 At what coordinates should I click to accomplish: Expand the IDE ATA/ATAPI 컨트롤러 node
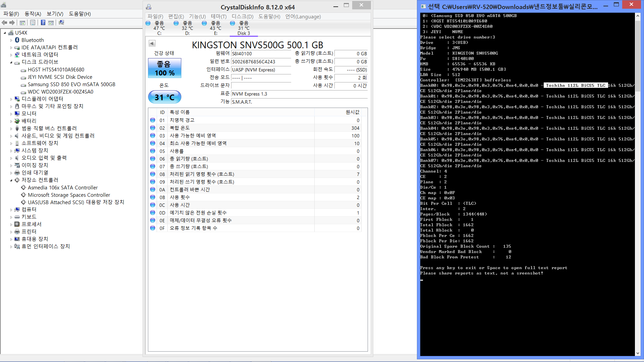[11, 48]
